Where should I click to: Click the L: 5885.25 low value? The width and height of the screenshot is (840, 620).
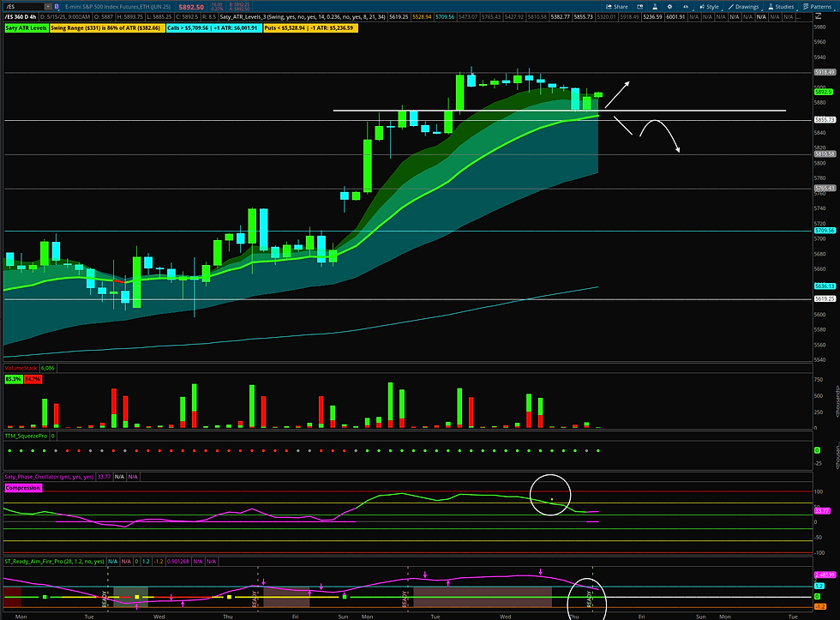159,16
